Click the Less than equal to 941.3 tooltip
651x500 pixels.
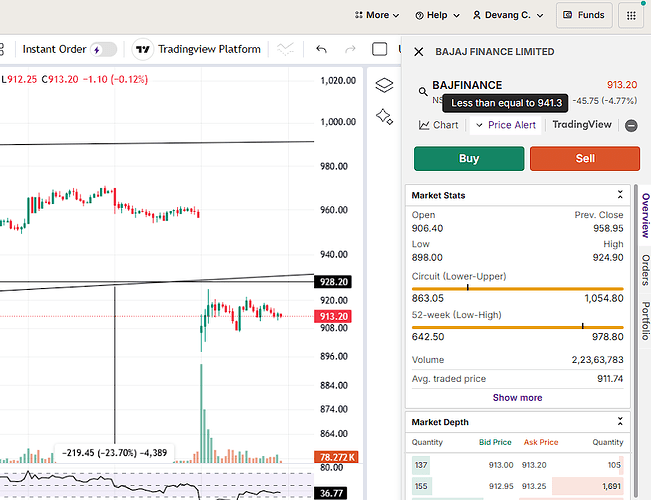tap(505, 103)
